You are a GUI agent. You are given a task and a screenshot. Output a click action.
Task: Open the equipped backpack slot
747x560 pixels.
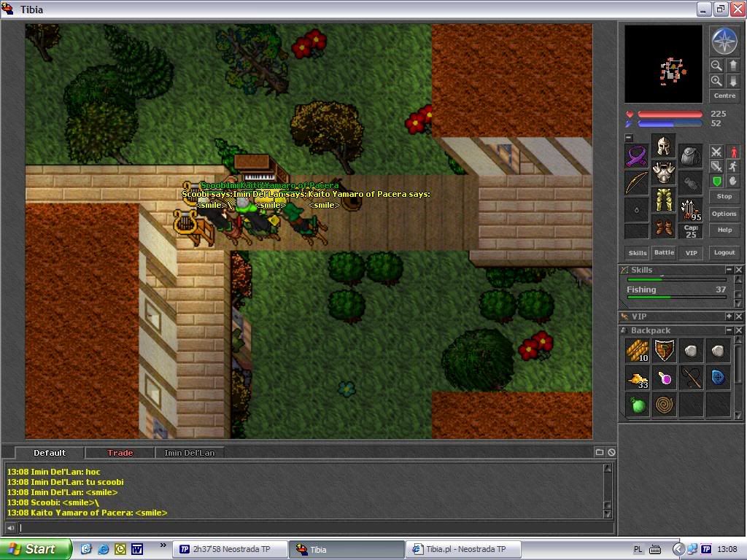click(x=690, y=156)
